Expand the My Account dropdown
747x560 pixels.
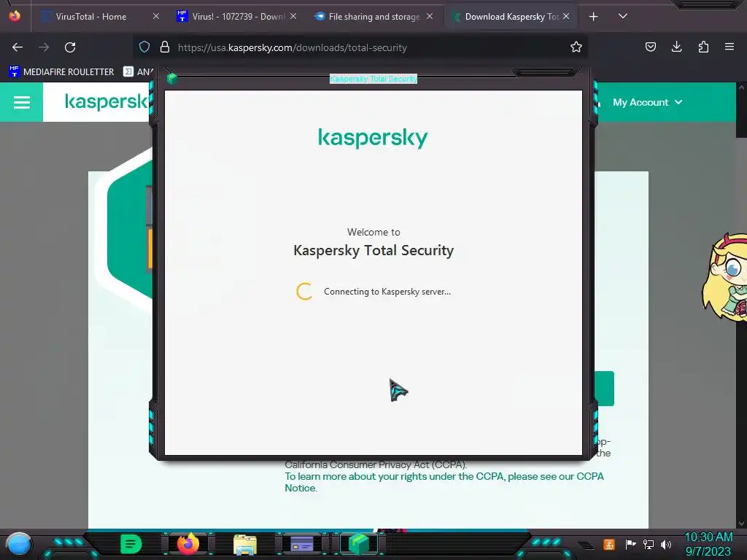pos(648,102)
